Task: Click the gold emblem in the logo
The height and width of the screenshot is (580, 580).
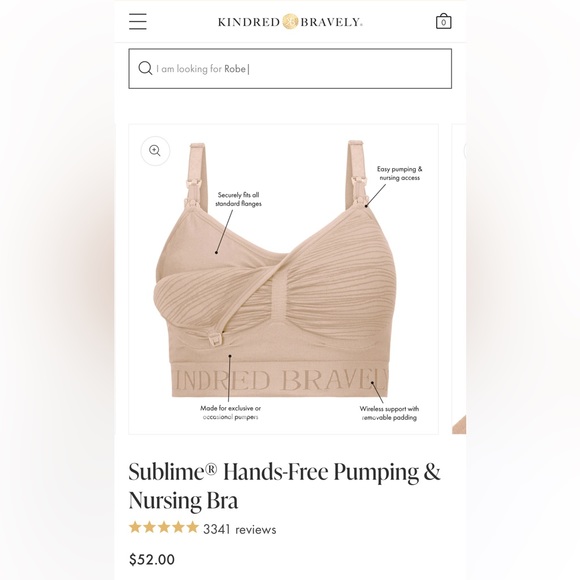Action: (x=290, y=22)
